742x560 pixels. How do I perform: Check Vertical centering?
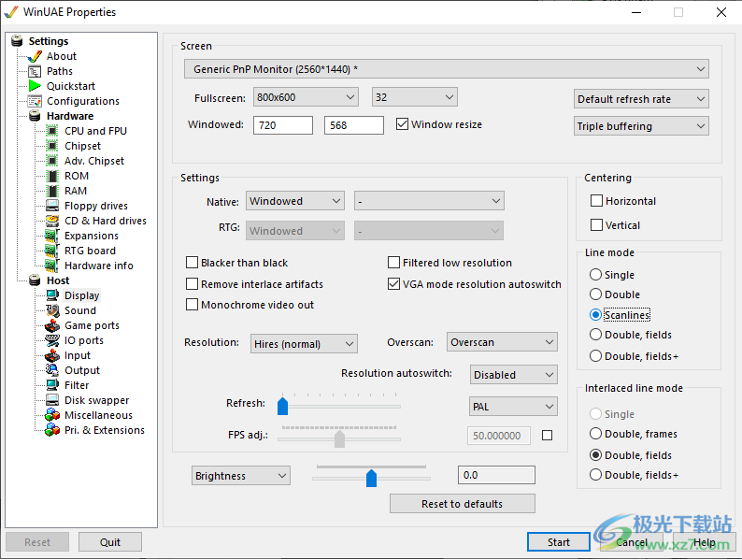[597, 225]
